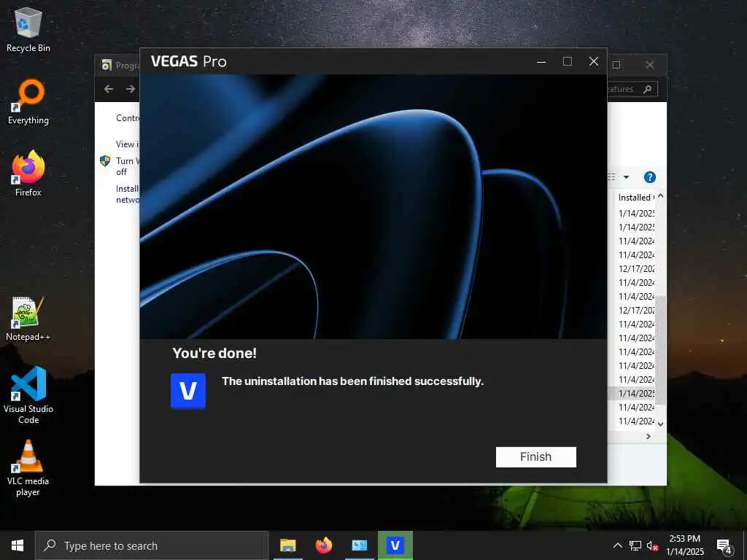
Task: Open the notification center icon
Action: click(x=724, y=546)
